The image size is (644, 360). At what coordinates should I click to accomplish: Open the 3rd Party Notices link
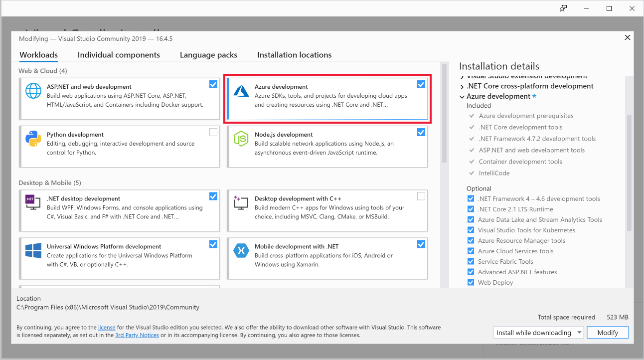tap(137, 335)
